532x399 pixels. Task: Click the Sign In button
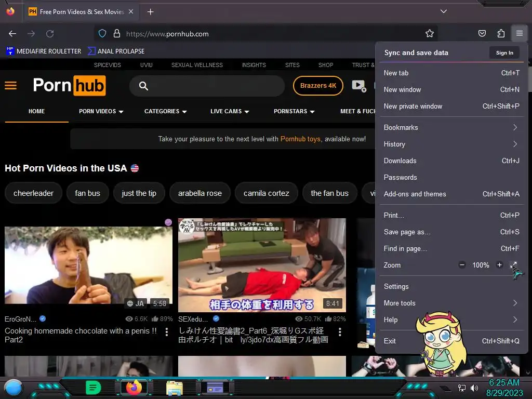504,52
